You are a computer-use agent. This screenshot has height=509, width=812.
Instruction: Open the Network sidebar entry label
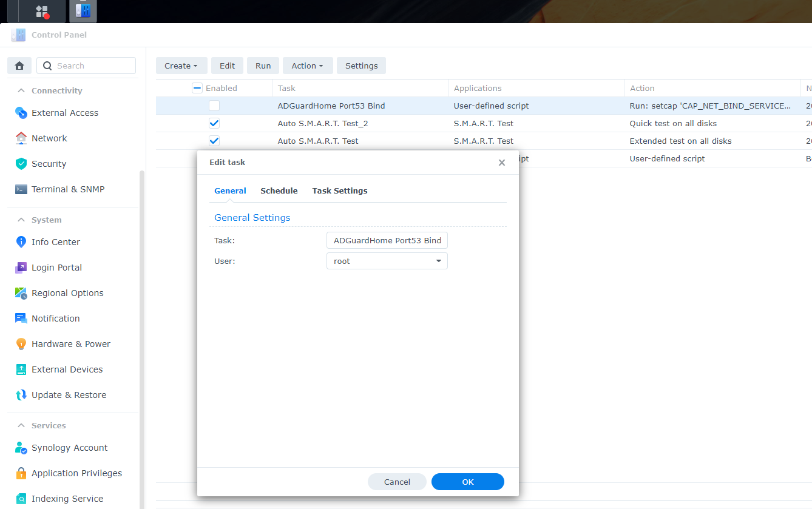pos(49,138)
